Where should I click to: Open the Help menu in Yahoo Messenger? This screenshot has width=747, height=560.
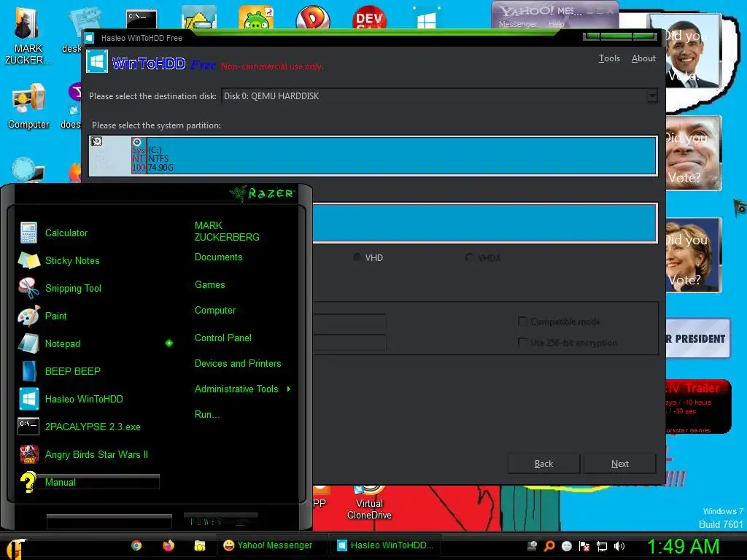pyautogui.click(x=556, y=24)
